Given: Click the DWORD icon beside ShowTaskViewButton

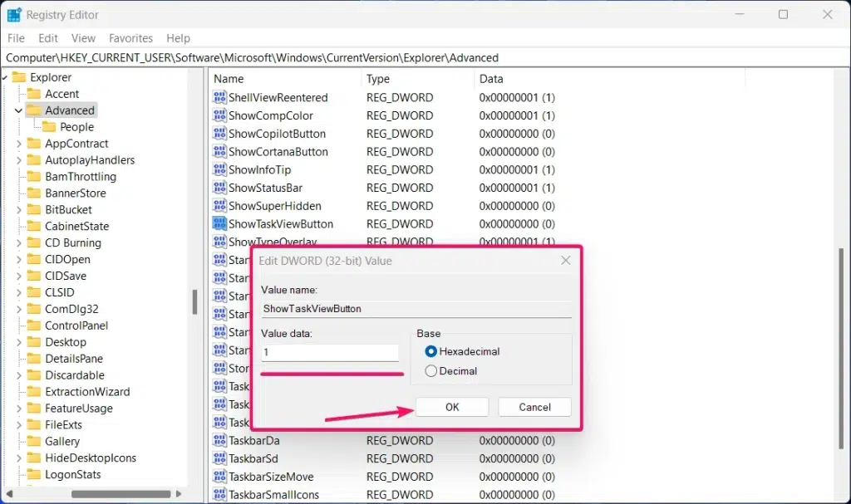Looking at the screenshot, I should (219, 223).
